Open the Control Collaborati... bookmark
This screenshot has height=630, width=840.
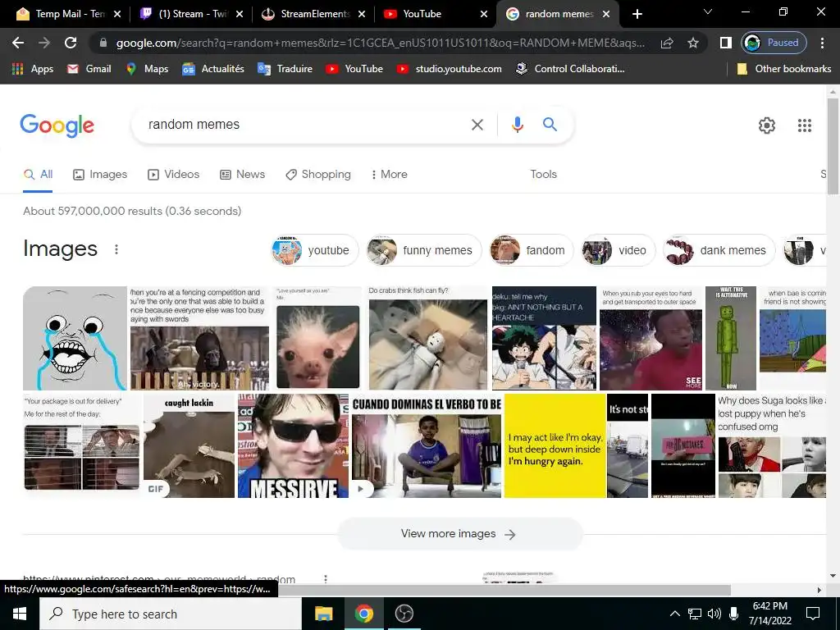(x=570, y=69)
